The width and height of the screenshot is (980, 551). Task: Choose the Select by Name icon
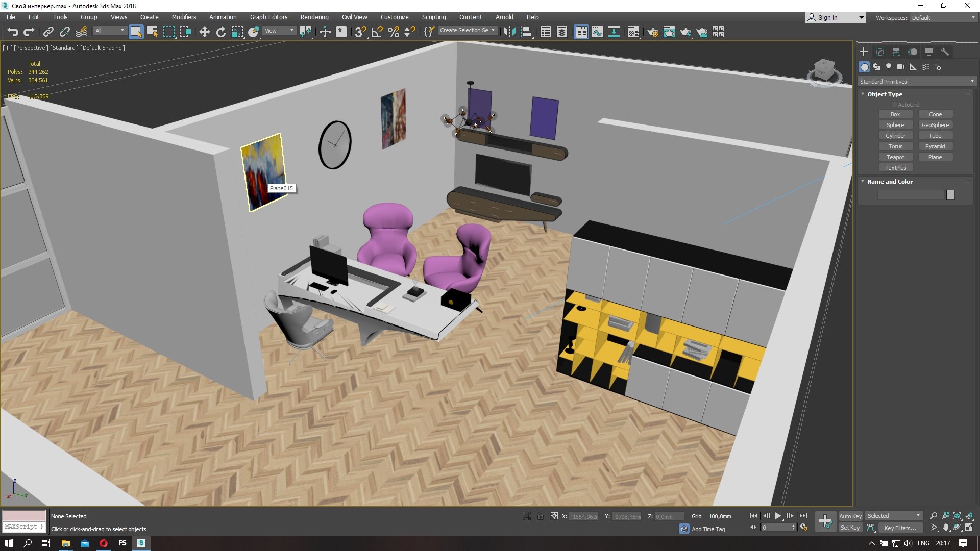(x=152, y=32)
